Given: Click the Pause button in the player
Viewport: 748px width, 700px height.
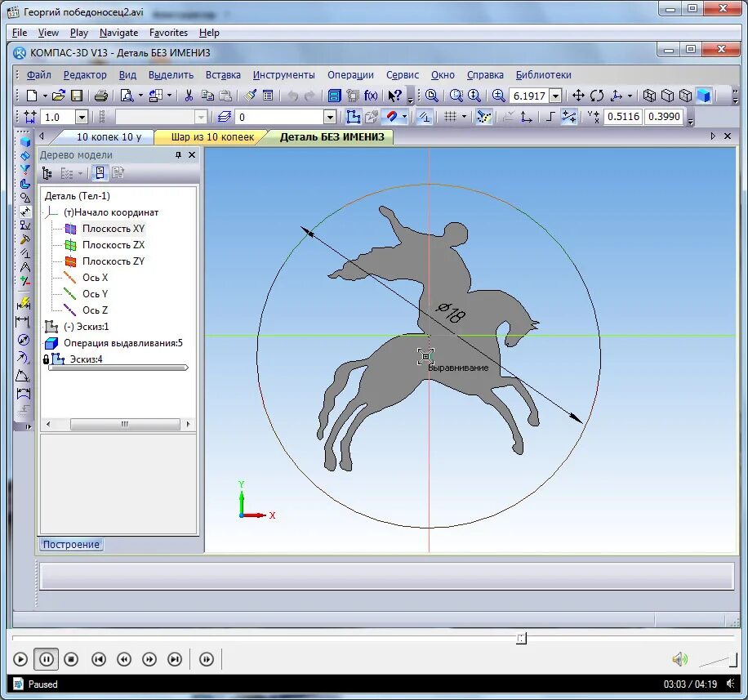Looking at the screenshot, I should click(47, 659).
